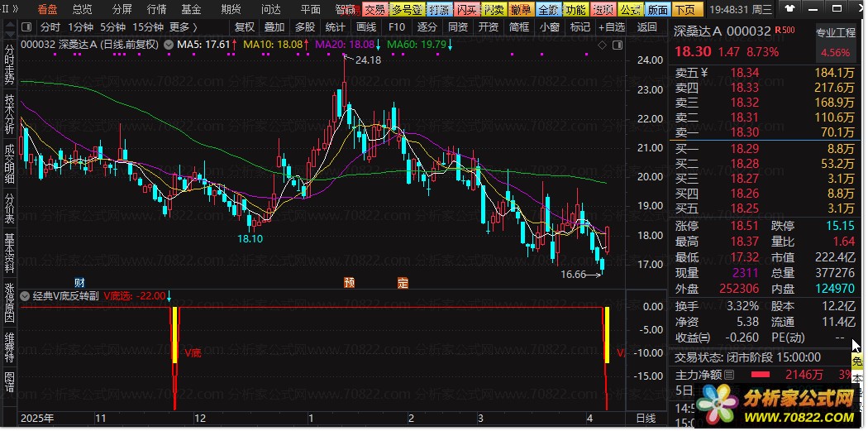Click the 全撤 cancel-all button
Image resolution: width=868 pixels, height=431 pixels.
click(x=549, y=9)
